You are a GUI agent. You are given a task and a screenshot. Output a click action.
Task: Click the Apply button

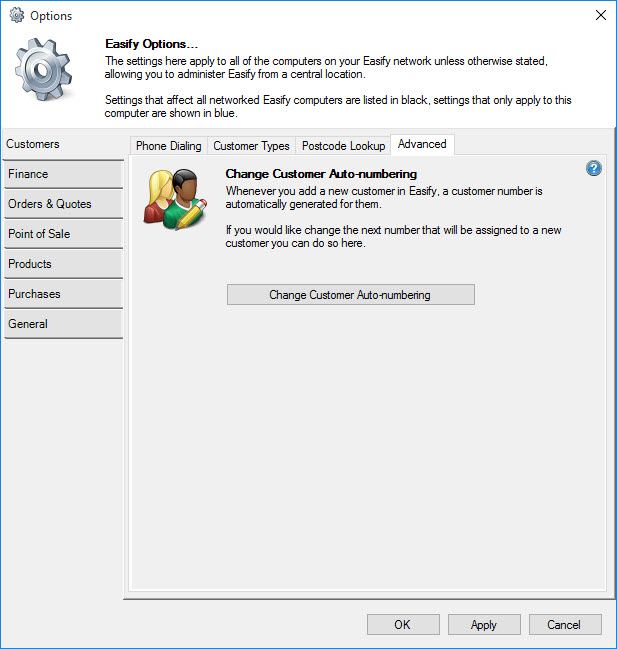pyautogui.click(x=484, y=624)
